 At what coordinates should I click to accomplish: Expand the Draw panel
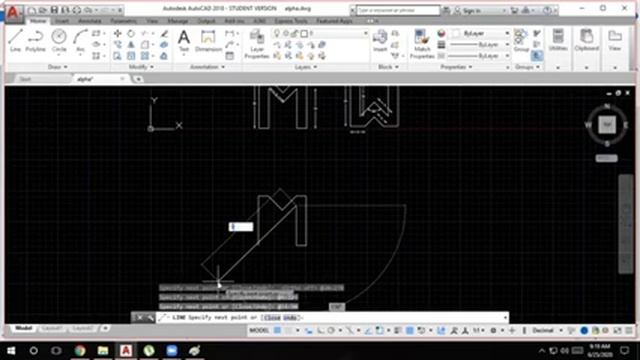point(58,67)
